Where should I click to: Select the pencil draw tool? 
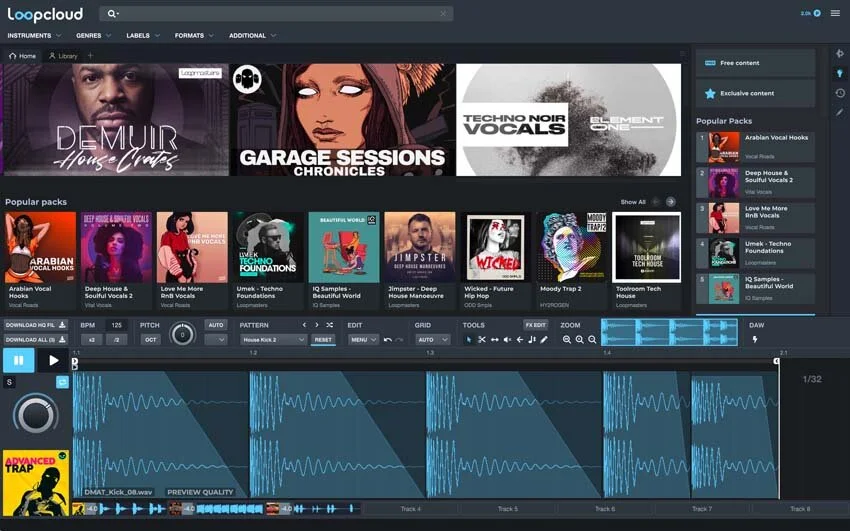tap(544, 340)
